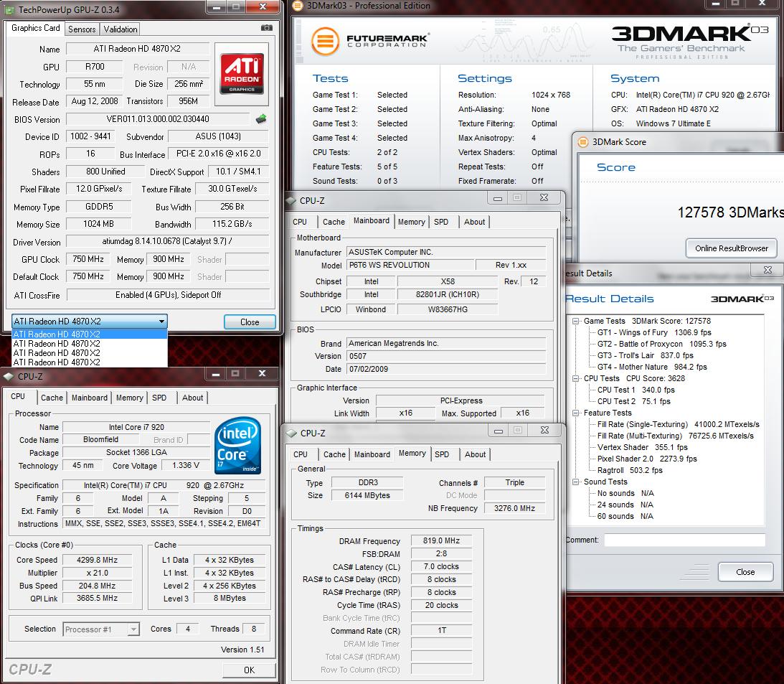Click the Driver Version field in GPU-Z
This screenshot has height=684, width=784.
(167, 241)
